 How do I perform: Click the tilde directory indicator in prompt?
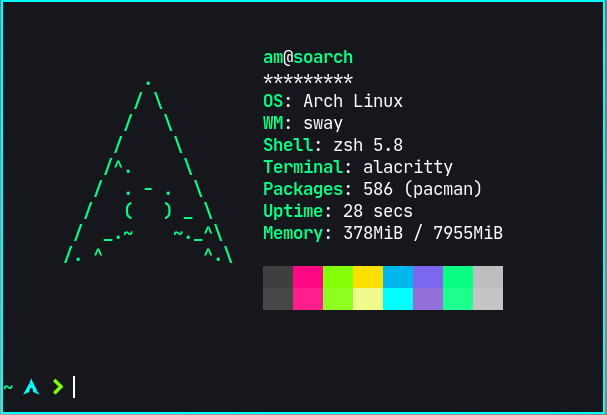tap(8, 386)
